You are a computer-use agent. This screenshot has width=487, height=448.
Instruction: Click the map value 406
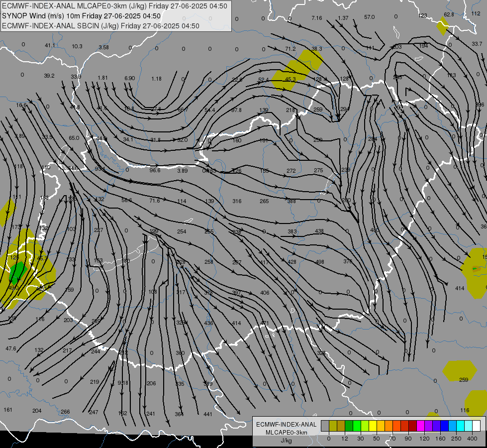click(265, 293)
